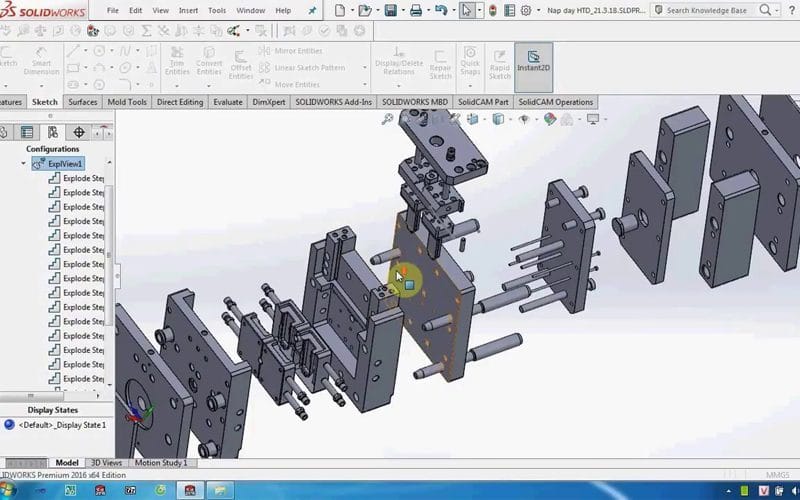The height and width of the screenshot is (500, 800).
Task: Click the Display Style cube icon
Action: 498,119
